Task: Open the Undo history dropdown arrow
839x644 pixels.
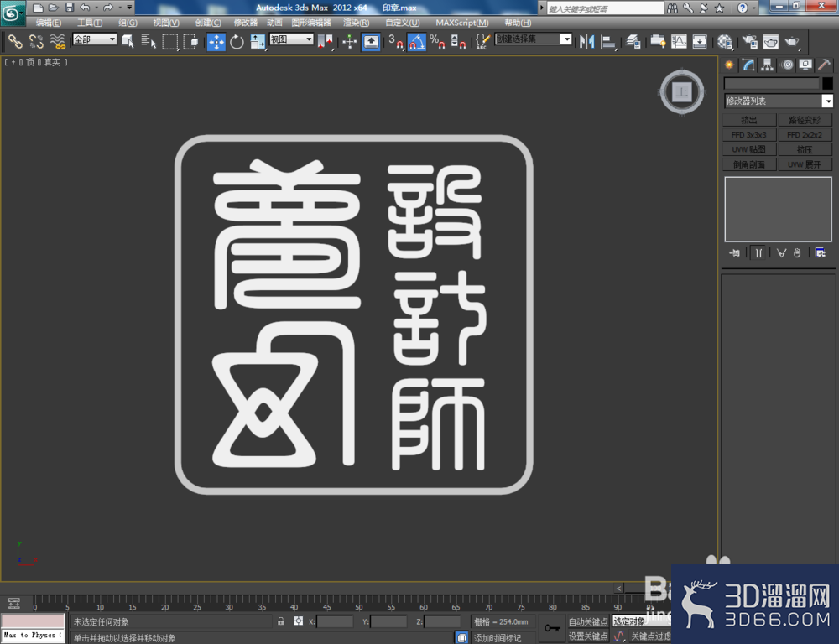Action: click(x=96, y=8)
